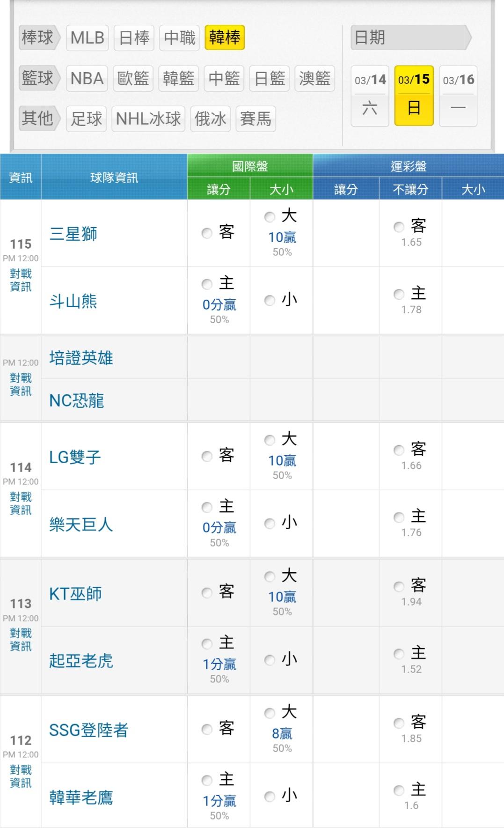Pick date 03/15 Sunday
The image size is (504, 835).
[414, 96]
